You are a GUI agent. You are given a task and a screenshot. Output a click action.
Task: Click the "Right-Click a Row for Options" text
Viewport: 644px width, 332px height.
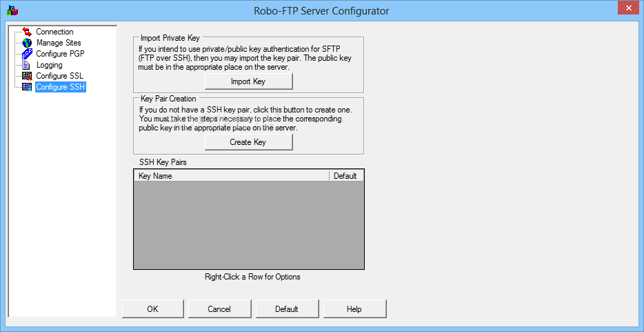[252, 277]
